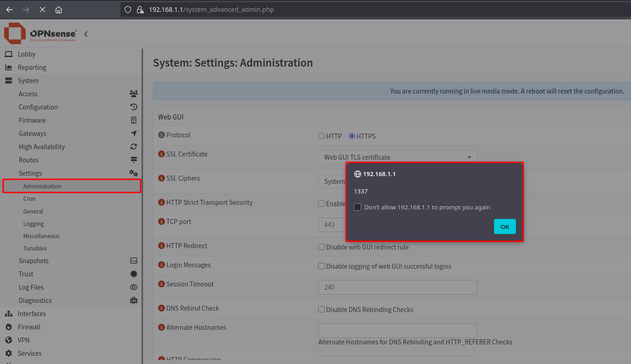631x364 pixels.
Task: Click the High Availability sync icon
Action: 134,146
